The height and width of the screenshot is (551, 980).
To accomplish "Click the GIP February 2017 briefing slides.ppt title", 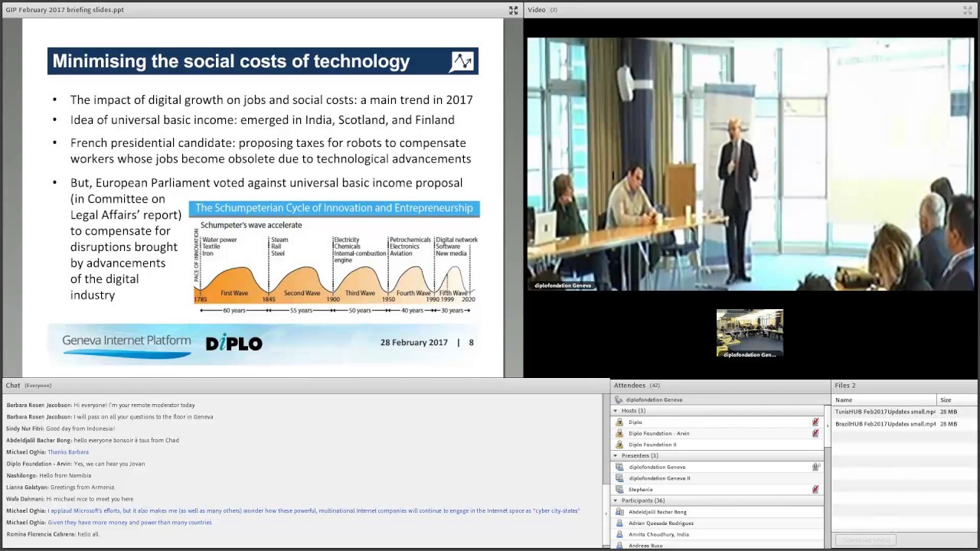I will click(x=64, y=10).
